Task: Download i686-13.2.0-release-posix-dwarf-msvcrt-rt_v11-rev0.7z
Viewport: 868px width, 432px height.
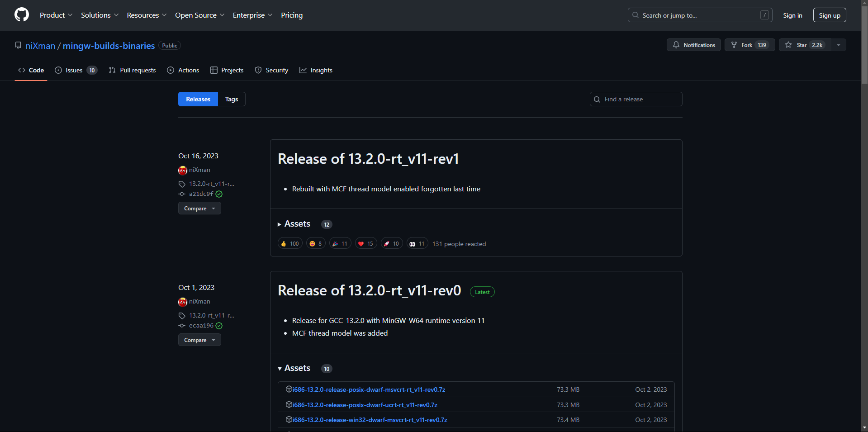Action: (369, 389)
